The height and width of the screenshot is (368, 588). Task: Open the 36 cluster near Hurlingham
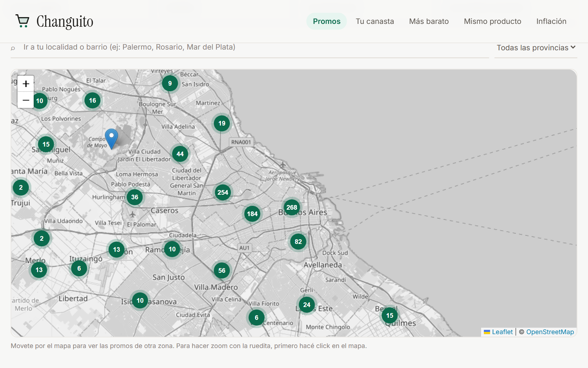point(135,197)
